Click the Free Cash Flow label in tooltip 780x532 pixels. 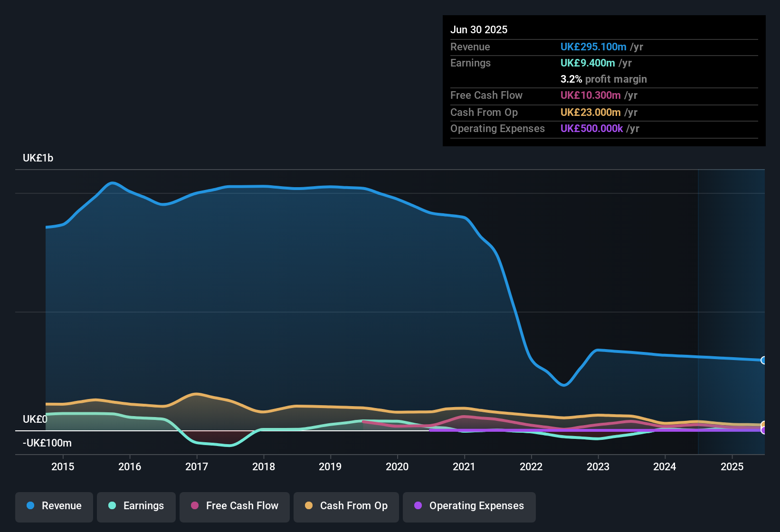pos(486,95)
